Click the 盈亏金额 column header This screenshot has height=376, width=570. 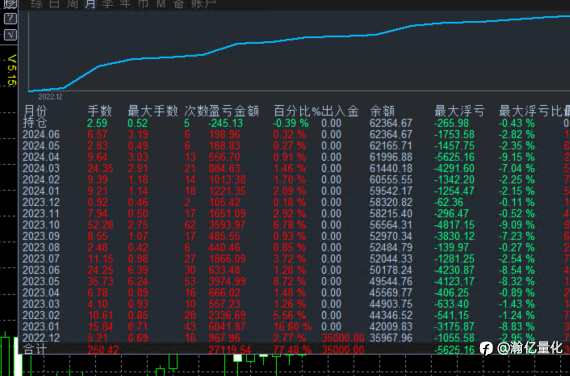[x=234, y=111]
